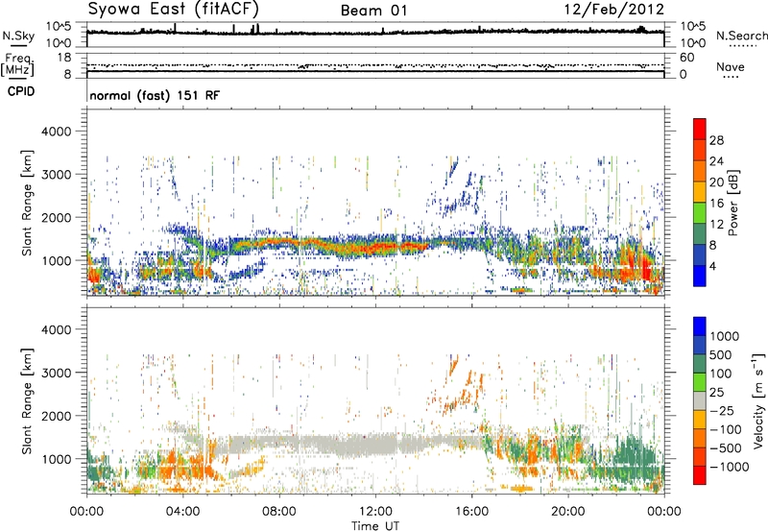This screenshot has height=532, width=768.
Task: Click the "4" power colorbar label
Action: tap(712, 266)
